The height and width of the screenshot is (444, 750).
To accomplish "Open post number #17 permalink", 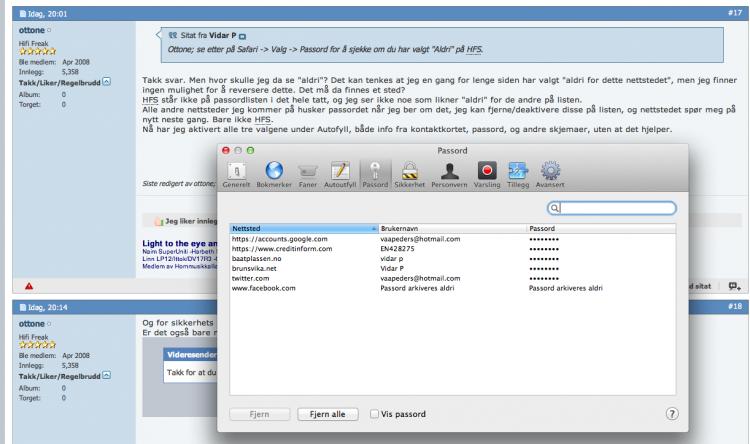I will click(735, 13).
